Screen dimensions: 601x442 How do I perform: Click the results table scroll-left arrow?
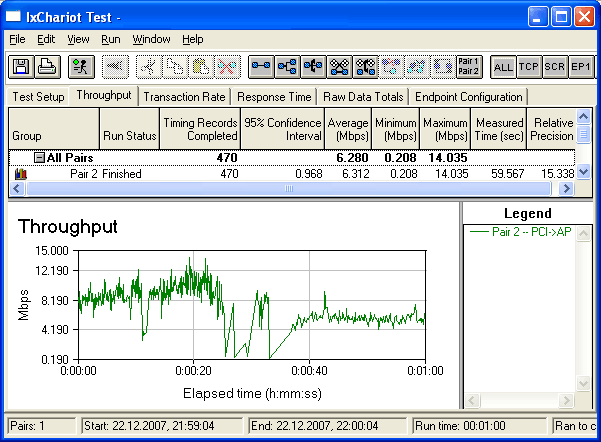(17, 189)
